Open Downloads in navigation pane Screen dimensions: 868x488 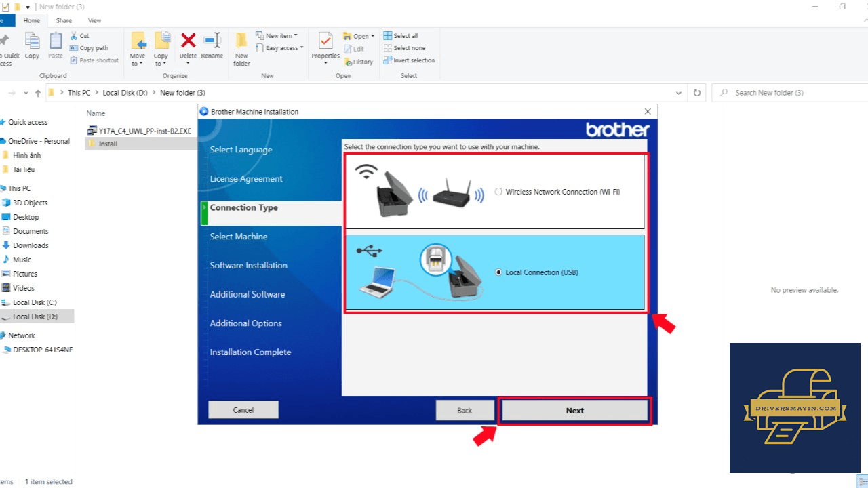(31, 245)
